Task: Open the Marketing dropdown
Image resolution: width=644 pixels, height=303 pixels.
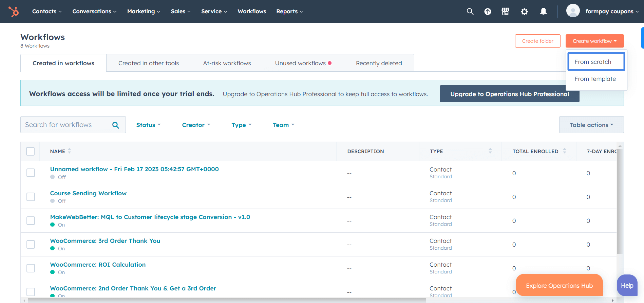Action: pos(144,12)
